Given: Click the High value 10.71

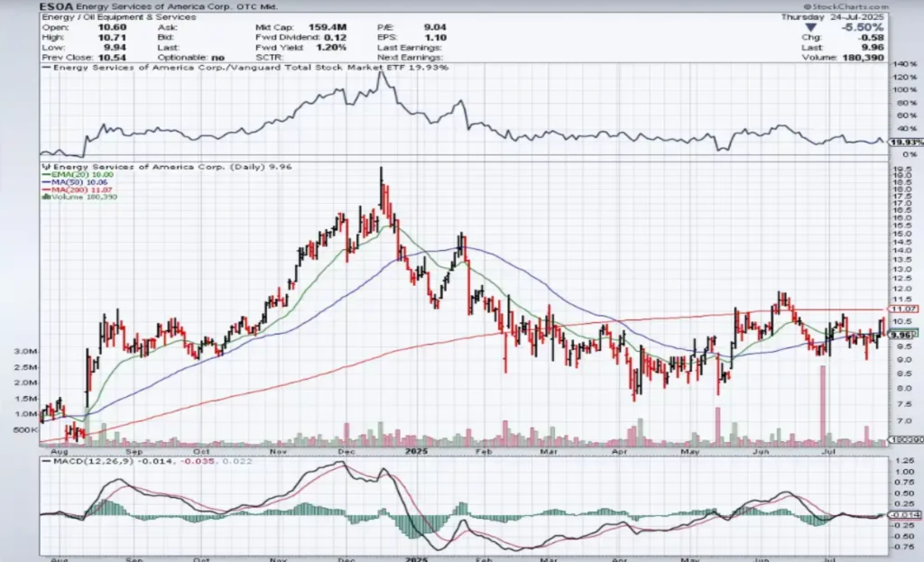Looking at the screenshot, I should (x=112, y=37).
